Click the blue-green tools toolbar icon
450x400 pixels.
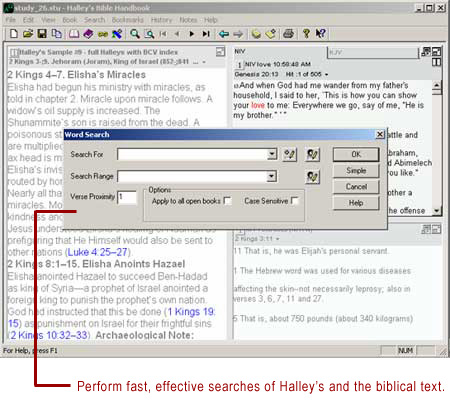[x=117, y=34]
